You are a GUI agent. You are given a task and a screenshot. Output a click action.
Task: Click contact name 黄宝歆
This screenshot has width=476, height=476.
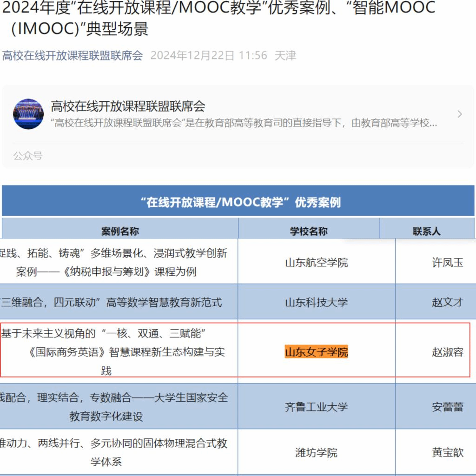coord(447,452)
